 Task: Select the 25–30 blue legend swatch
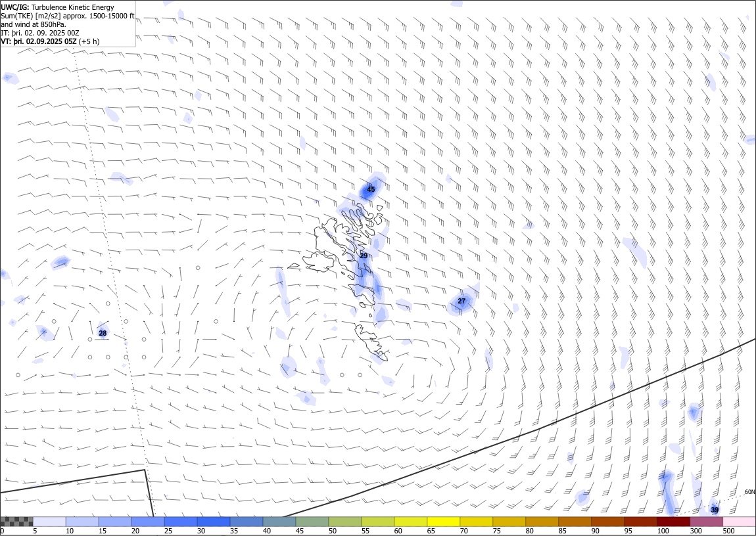point(181,522)
